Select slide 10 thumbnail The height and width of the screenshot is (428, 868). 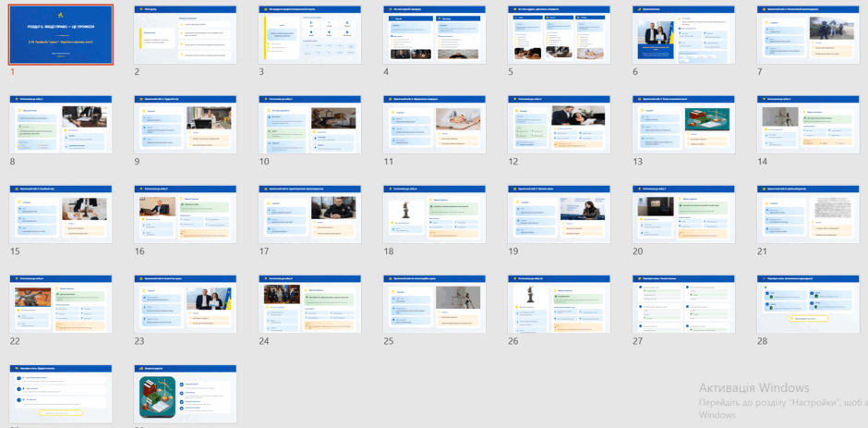310,125
